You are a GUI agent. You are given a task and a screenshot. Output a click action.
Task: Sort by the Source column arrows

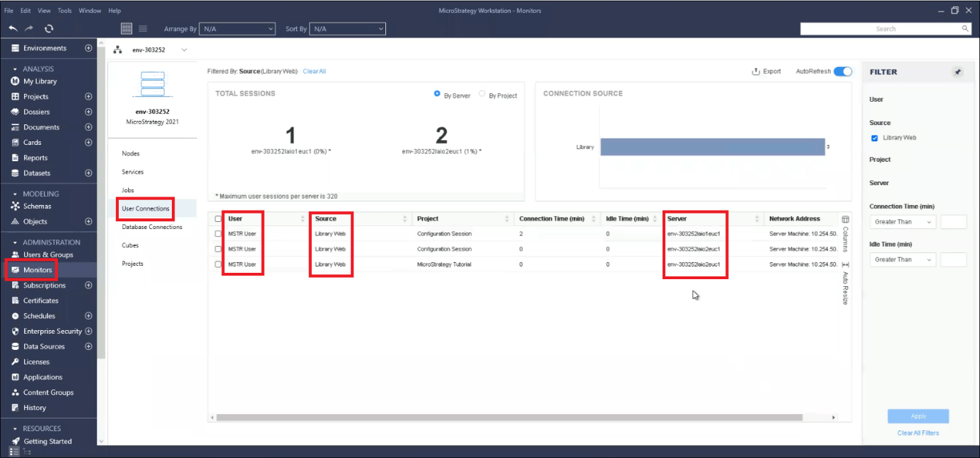point(404,219)
